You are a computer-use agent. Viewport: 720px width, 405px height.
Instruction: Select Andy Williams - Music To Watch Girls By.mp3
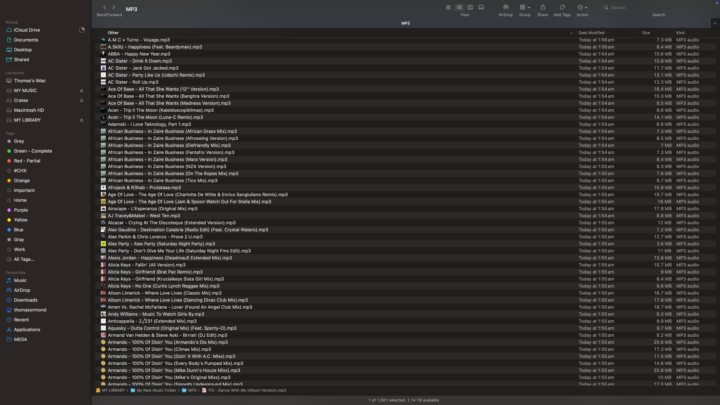(156, 314)
